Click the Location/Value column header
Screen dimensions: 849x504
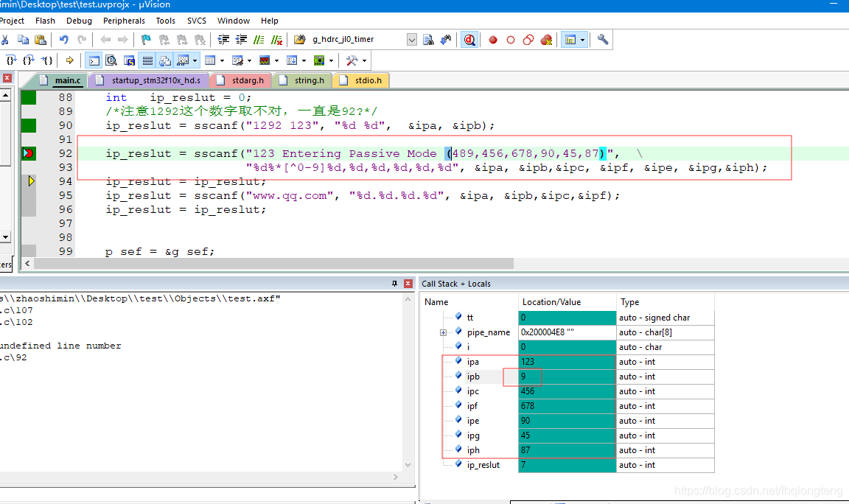click(567, 302)
